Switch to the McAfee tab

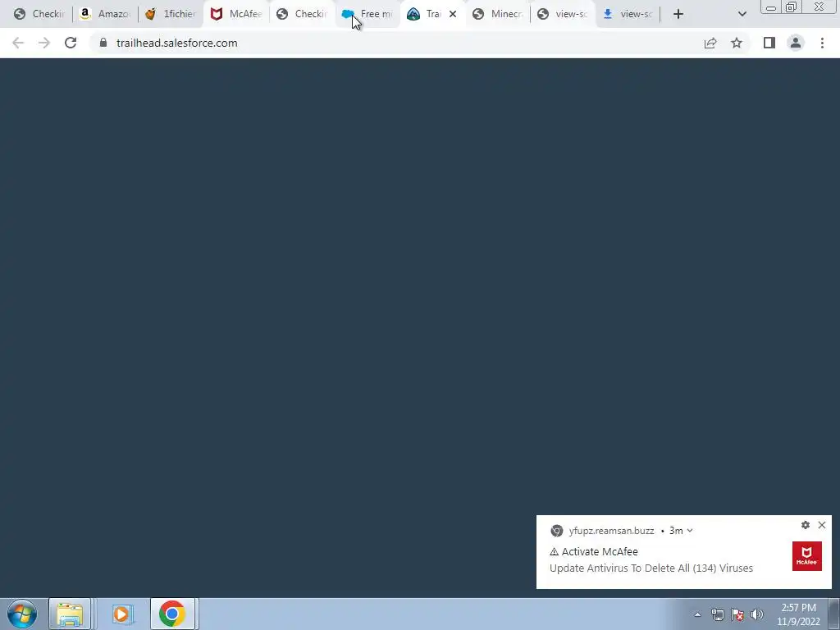(x=235, y=14)
